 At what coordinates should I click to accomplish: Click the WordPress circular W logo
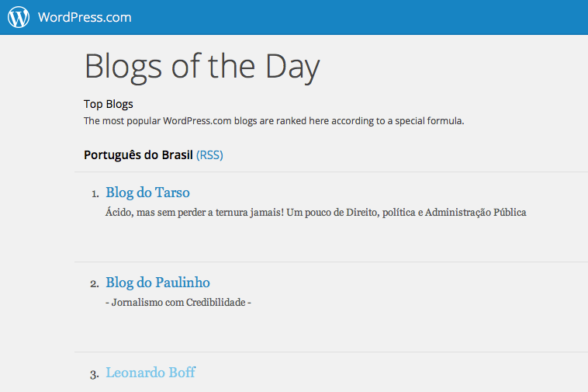point(19,17)
